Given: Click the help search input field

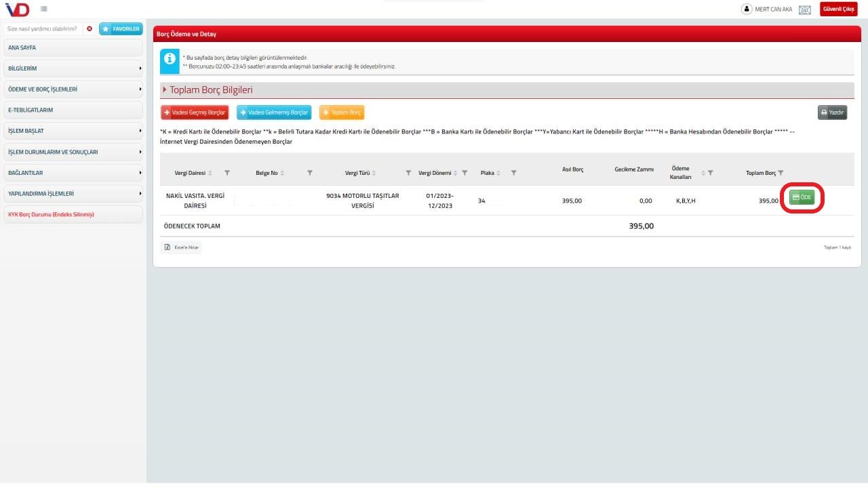Looking at the screenshot, I should click(x=42, y=29).
